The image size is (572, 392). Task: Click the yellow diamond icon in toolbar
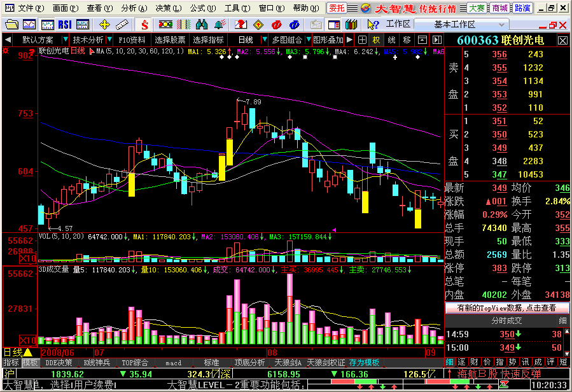click(x=258, y=24)
